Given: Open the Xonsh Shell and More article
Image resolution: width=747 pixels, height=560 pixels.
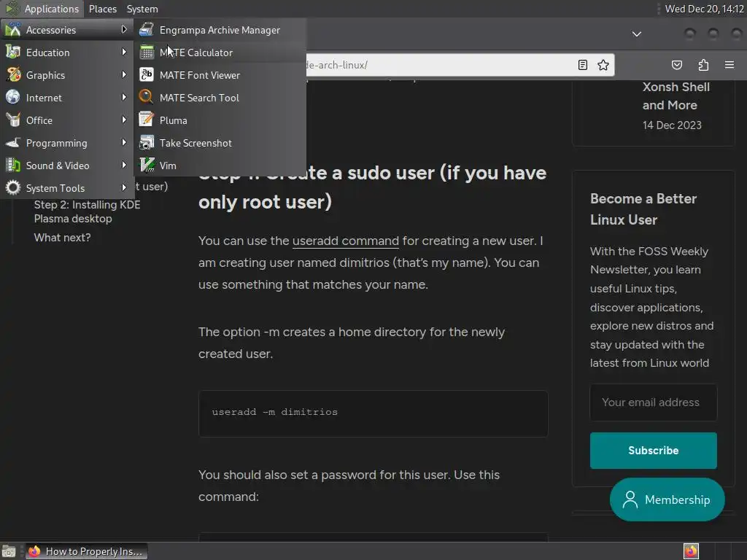Looking at the screenshot, I should point(676,96).
